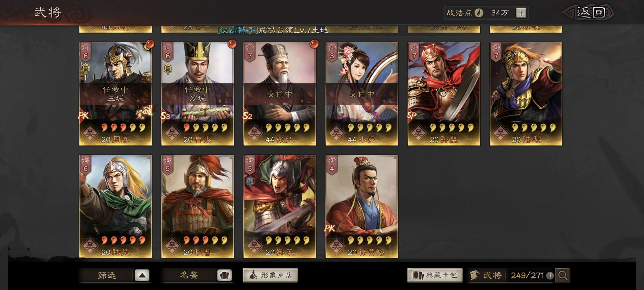Select the 陆逊 general card

click(526, 94)
